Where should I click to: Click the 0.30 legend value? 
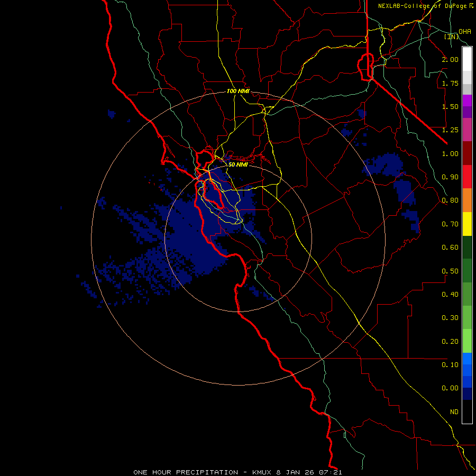[450, 318]
